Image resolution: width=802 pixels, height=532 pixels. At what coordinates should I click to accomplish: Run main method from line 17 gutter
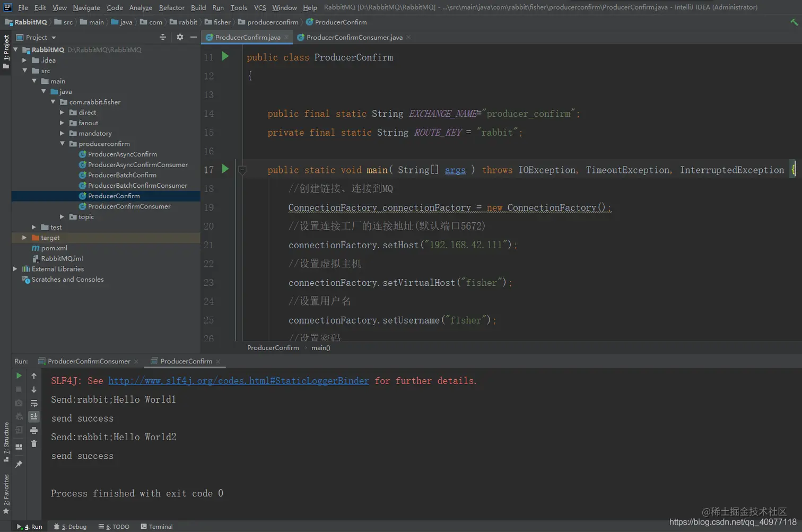(x=225, y=169)
